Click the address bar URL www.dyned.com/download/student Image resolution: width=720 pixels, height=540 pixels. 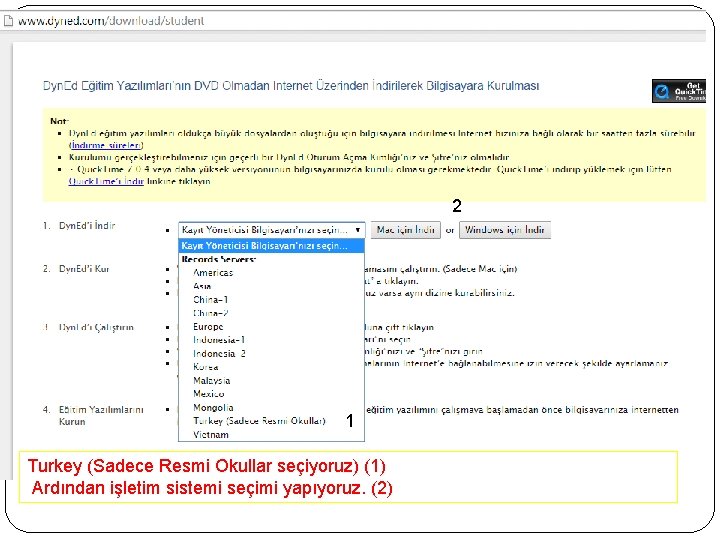pos(111,21)
